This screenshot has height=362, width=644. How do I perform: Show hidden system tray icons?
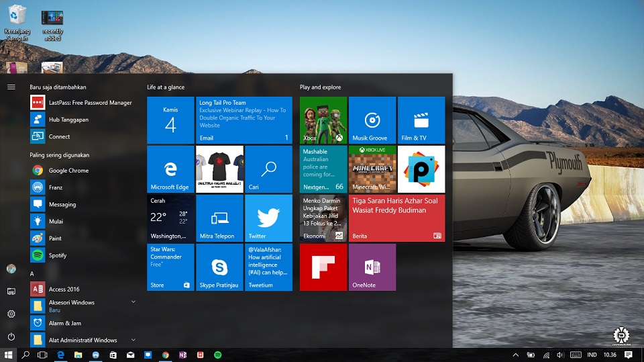(x=515, y=355)
